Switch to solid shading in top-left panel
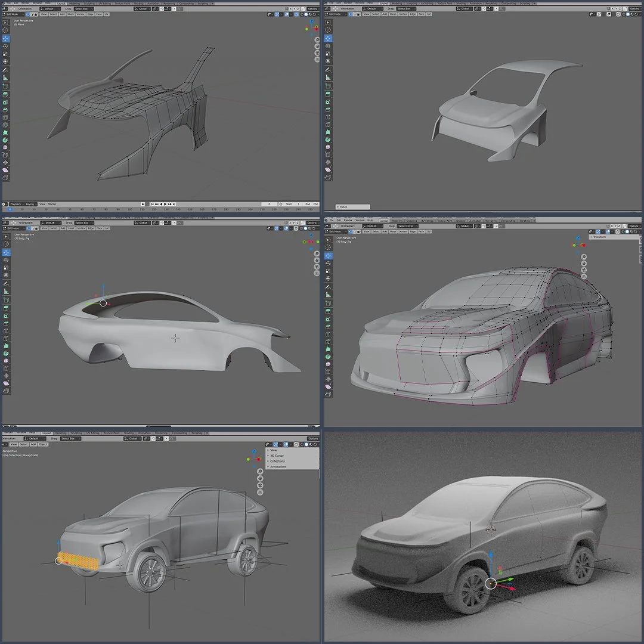Viewport: 644px width, 644px height. click(305, 14)
